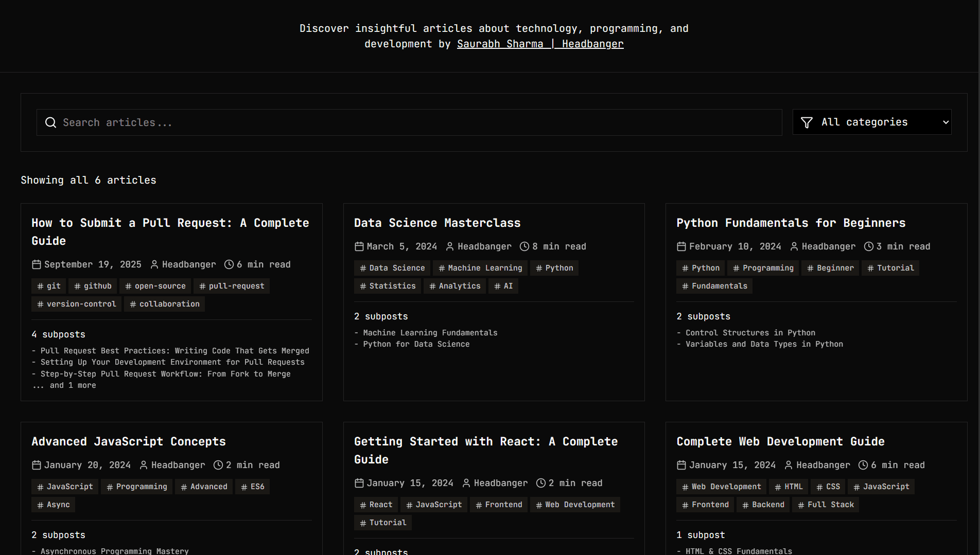Open Complete Web Development Guide article
Viewport: 980px width, 555px height.
point(780,442)
